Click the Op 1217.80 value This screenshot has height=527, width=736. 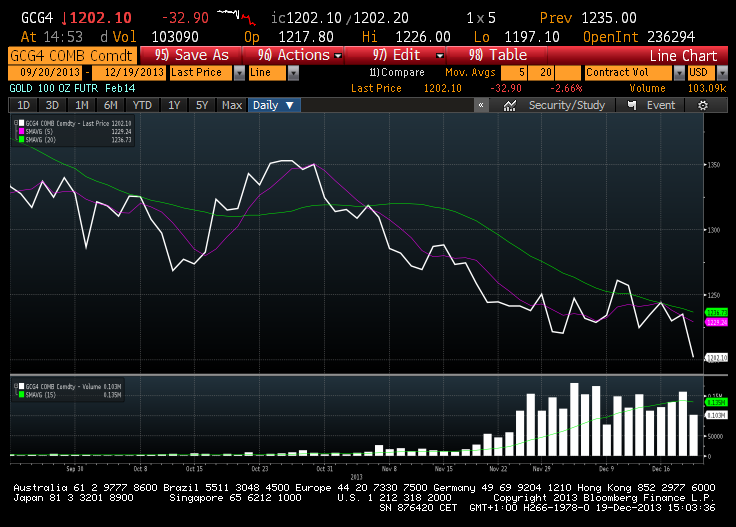pos(306,37)
